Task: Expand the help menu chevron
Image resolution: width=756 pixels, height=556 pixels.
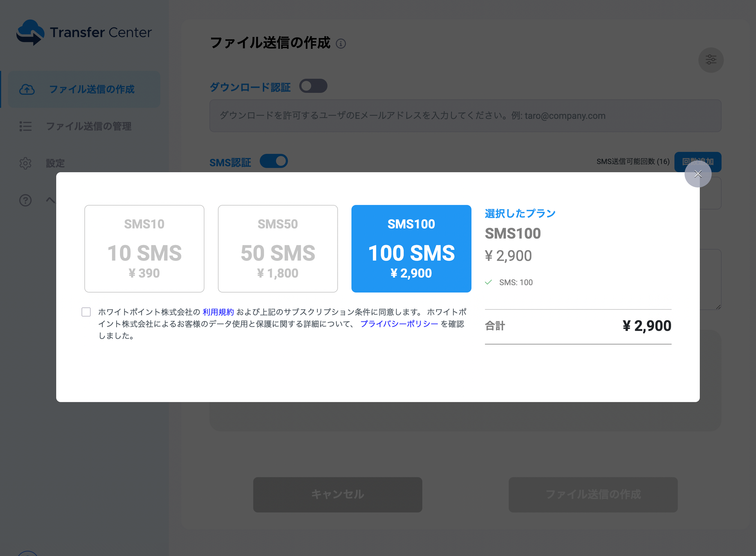Action: click(50, 200)
